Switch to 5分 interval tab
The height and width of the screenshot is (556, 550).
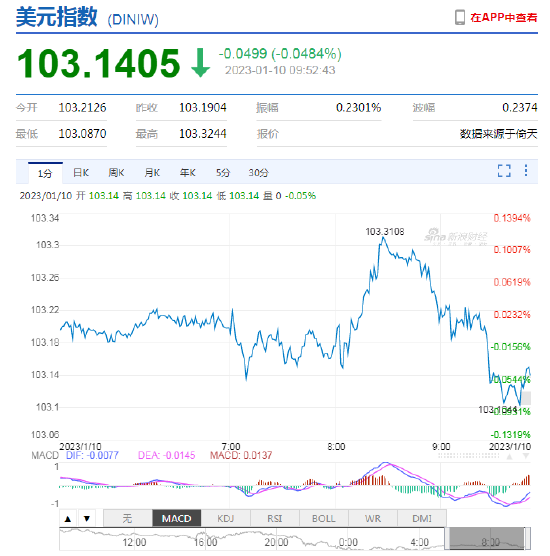pos(223,173)
